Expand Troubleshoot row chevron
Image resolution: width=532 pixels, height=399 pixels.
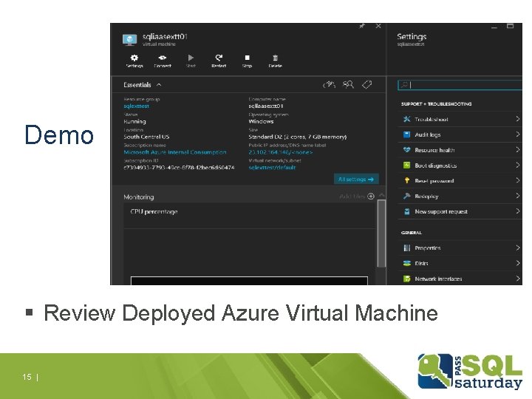tap(517, 119)
